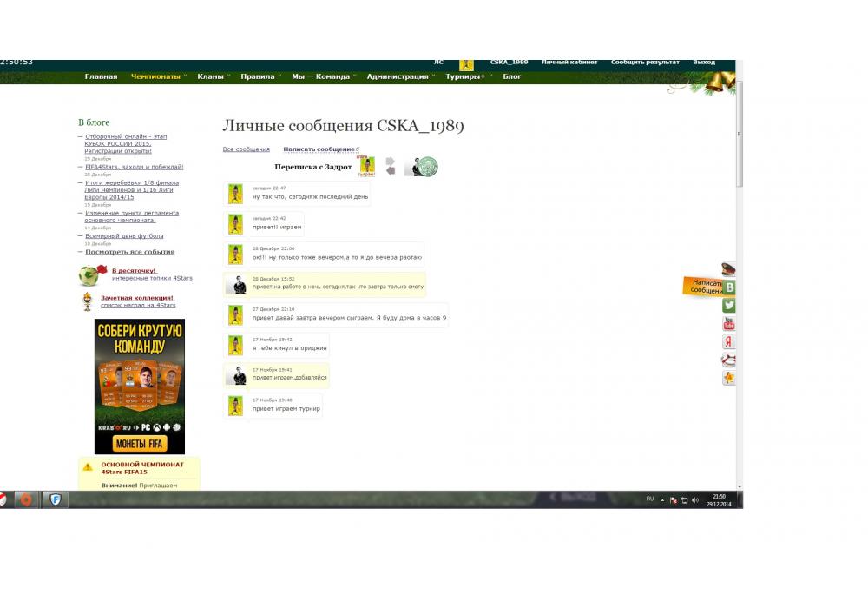868x608 pixels.
Task: Open 'Всемирный день футбола' blog post
Action: click(x=124, y=236)
